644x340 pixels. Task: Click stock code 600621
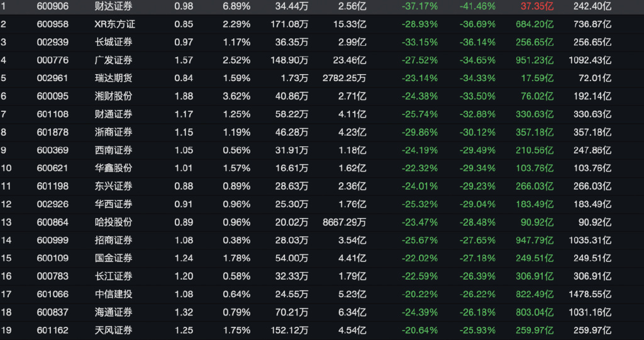click(53, 168)
